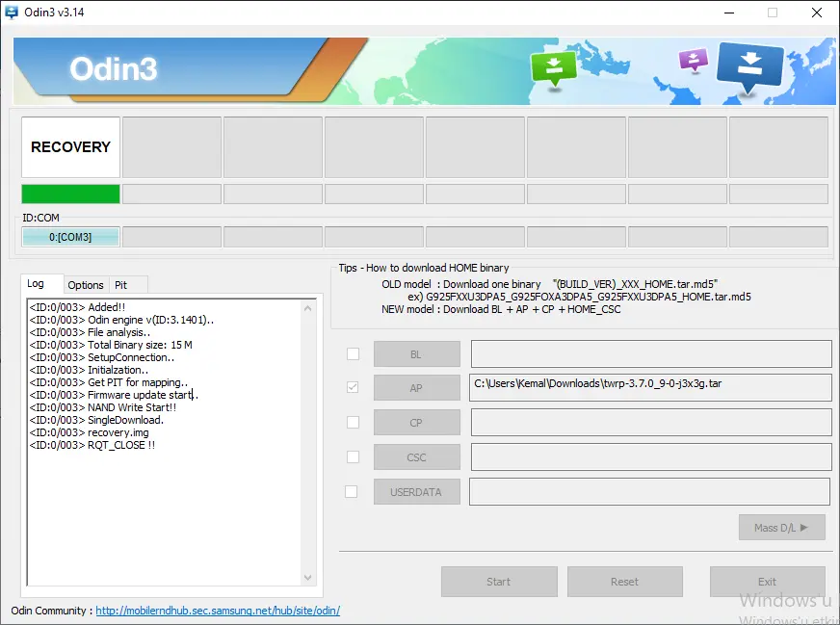Close the Odin3 window
The width and height of the screenshot is (840, 625).
tap(817, 13)
